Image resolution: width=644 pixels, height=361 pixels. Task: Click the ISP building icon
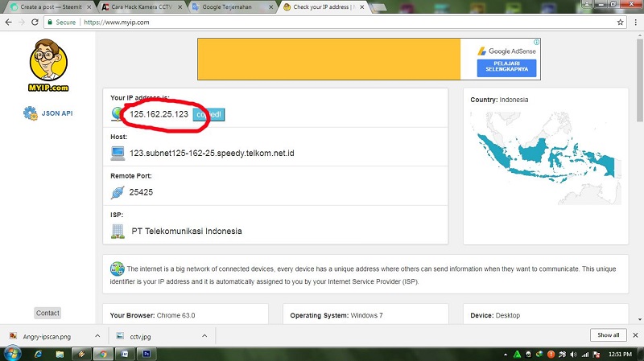coord(118,231)
